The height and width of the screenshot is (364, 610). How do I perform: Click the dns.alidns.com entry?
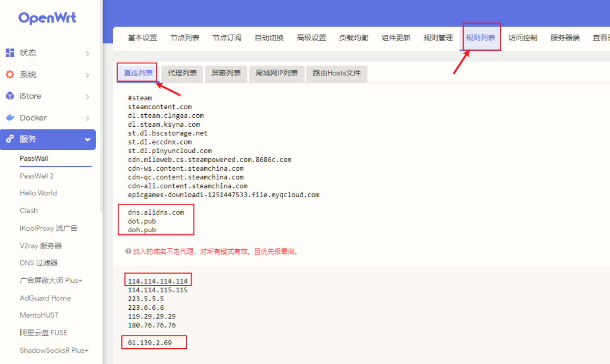pyautogui.click(x=156, y=212)
